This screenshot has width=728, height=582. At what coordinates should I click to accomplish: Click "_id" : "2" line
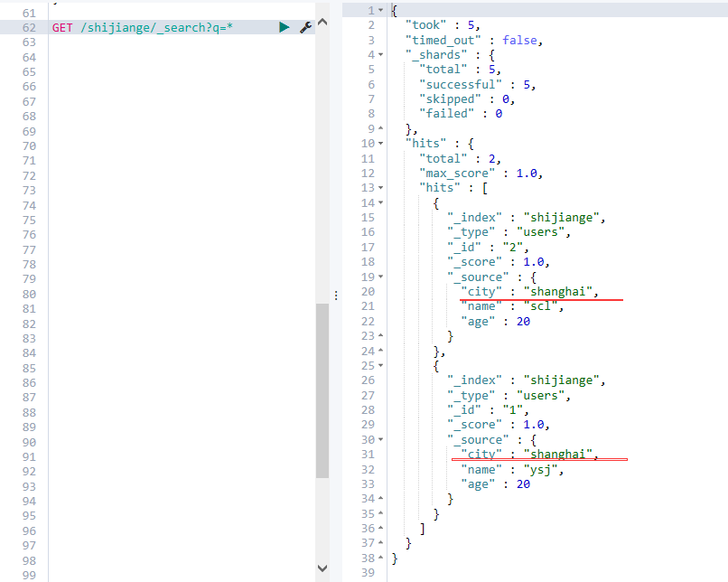click(x=488, y=247)
